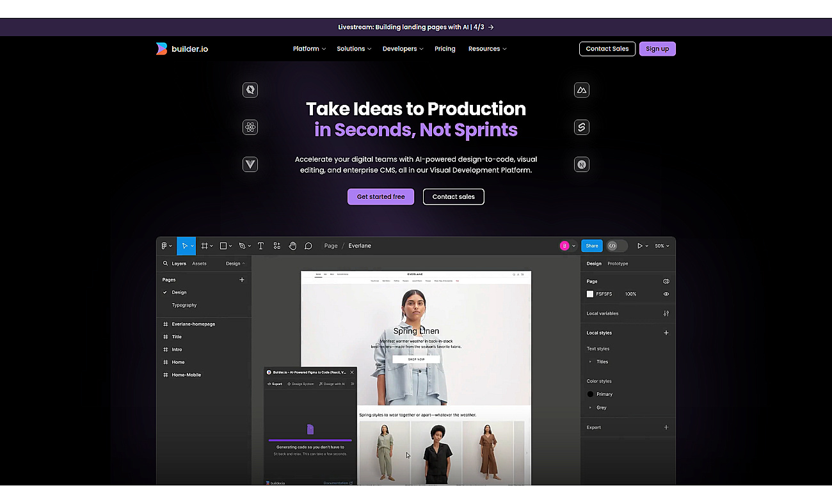
Task: Select the Rectangle shape tool
Action: [223, 246]
